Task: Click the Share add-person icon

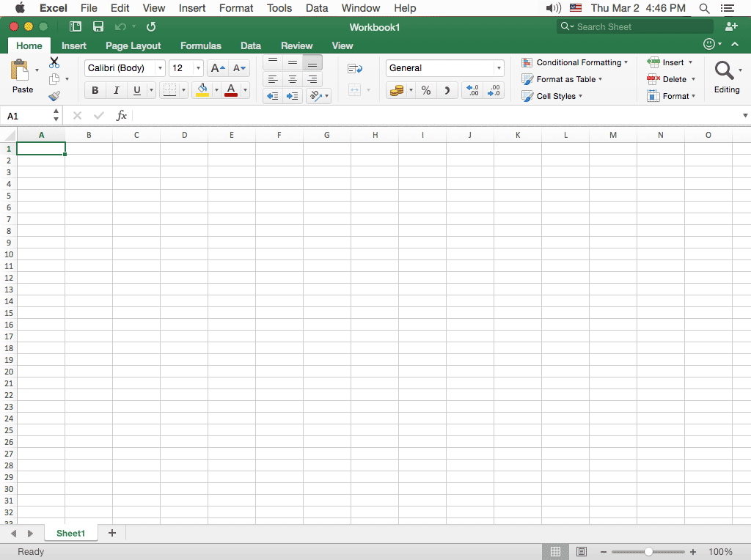Action: 731,26
